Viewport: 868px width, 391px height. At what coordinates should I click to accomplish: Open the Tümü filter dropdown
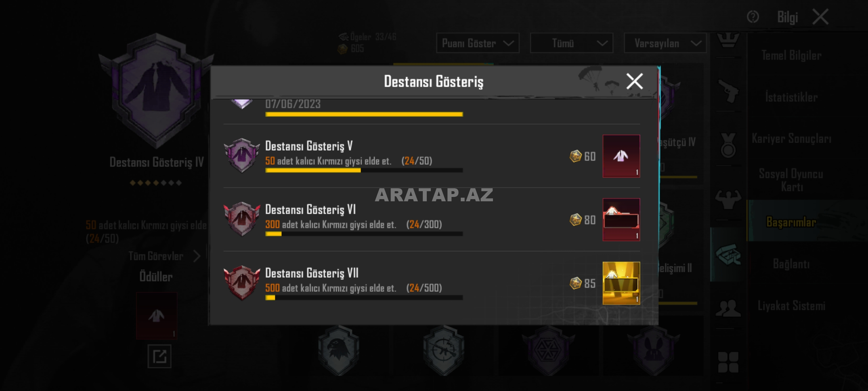[x=571, y=43]
